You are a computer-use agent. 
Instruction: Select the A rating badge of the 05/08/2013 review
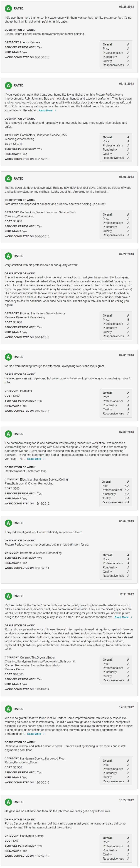(x=8, y=179)
